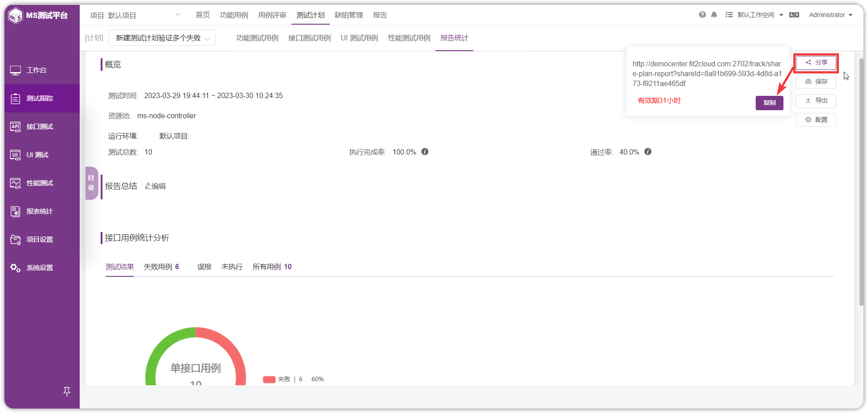Open 项目设置 in the sidebar
868x413 pixels.
(42, 240)
